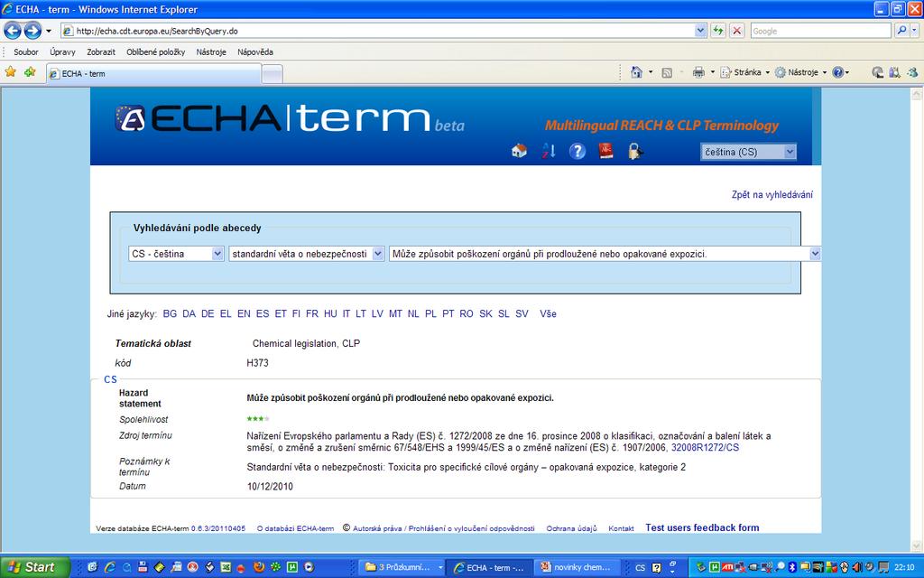The height and width of the screenshot is (578, 924).
Task: Expand the standardní věta o nebezpečnosti dropdown
Action: click(307, 254)
